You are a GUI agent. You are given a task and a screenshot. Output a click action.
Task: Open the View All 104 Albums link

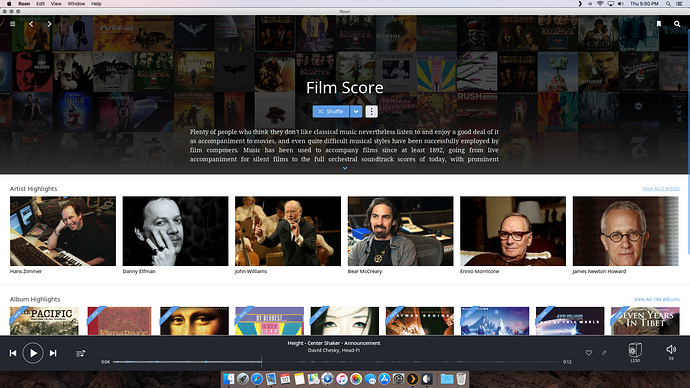(657, 299)
